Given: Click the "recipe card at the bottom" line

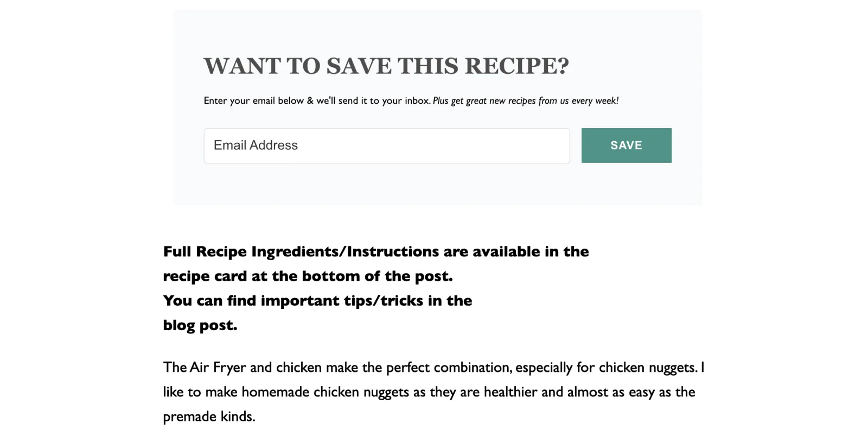Looking at the screenshot, I should 308,276.
